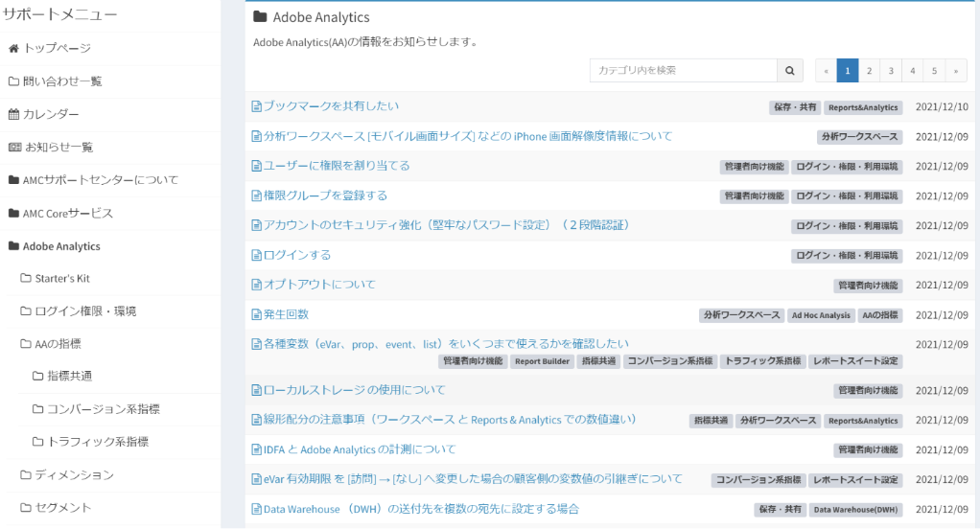Screen dimensions: 980x529
Task: Click folder icon beside ディメンション
Action: tap(26, 475)
